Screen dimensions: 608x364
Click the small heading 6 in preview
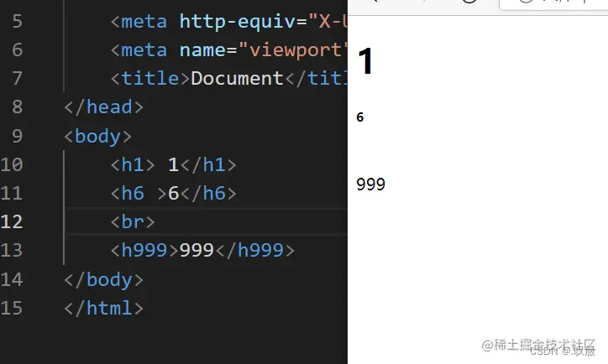(360, 117)
